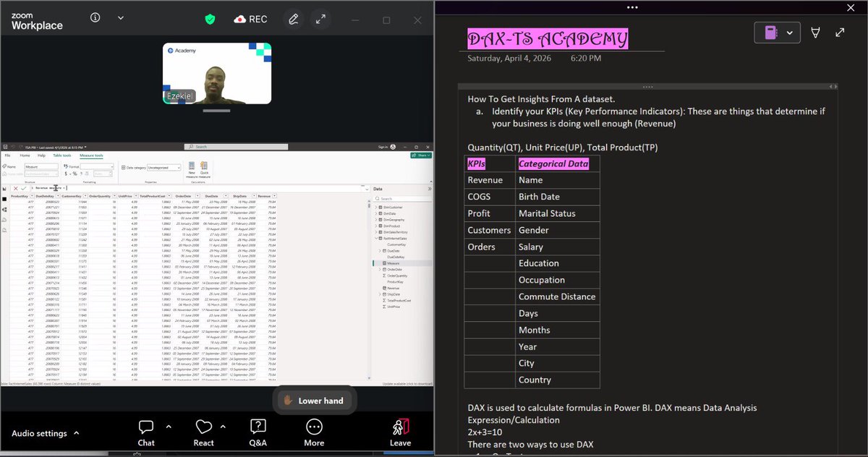The width and height of the screenshot is (868, 457).
Task: Select Ezekiel's video thumbnail
Action: (217, 73)
